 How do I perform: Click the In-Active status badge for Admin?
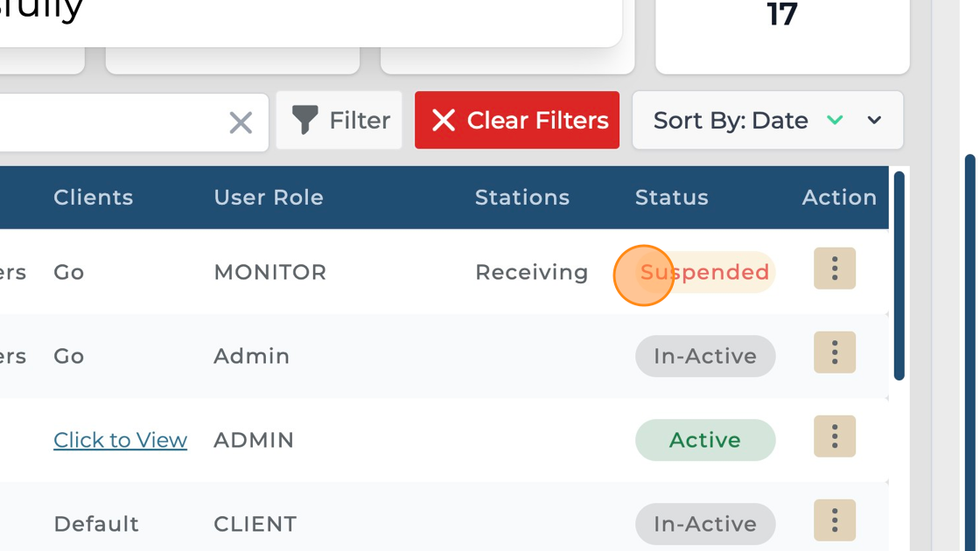point(705,356)
